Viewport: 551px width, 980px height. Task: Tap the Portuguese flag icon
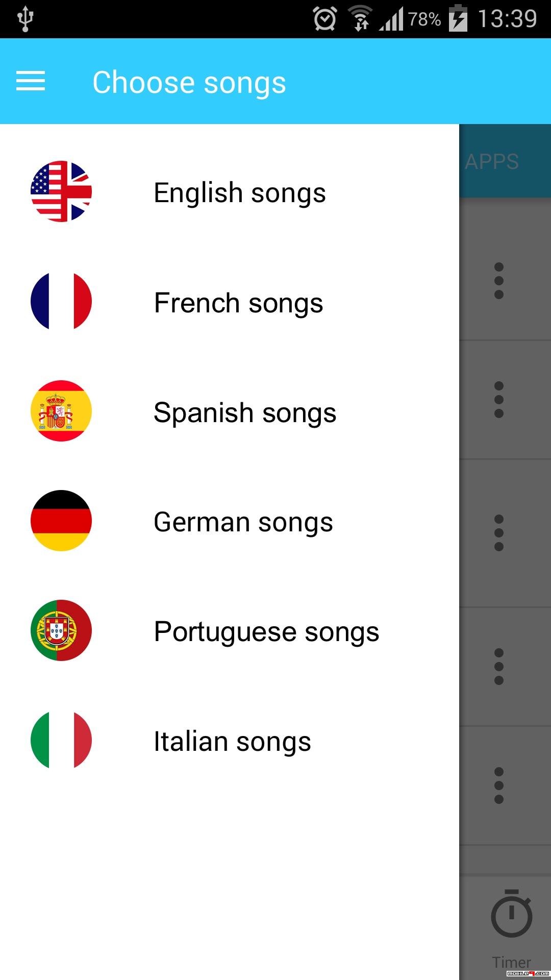tap(61, 630)
